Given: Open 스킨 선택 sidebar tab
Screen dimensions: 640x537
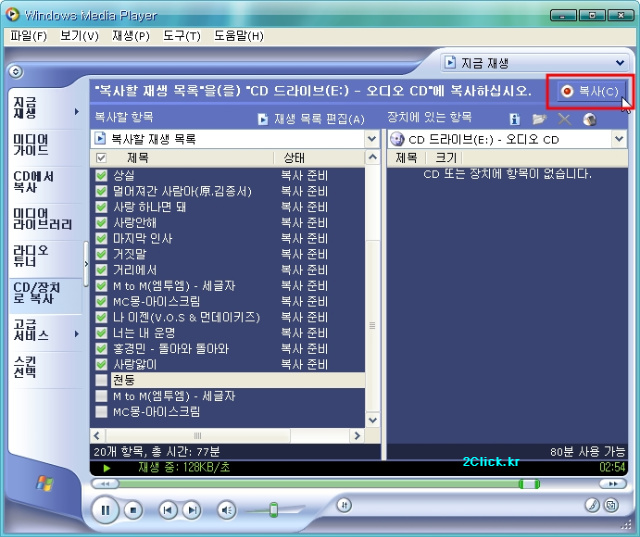Looking at the screenshot, I should 45,367.
